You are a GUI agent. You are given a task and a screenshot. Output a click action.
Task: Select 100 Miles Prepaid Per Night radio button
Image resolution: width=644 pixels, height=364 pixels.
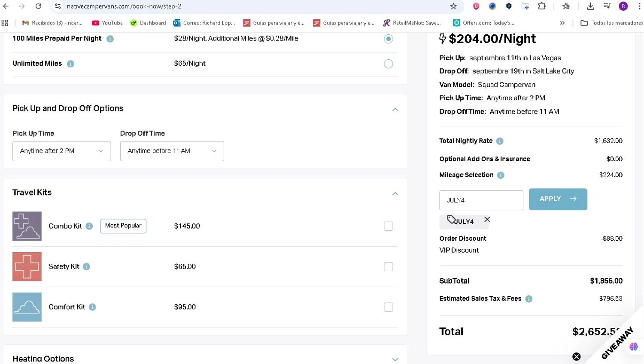click(389, 39)
